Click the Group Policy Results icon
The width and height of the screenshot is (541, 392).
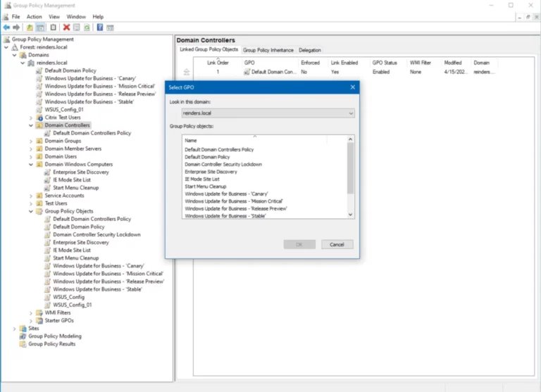[x=23, y=344]
